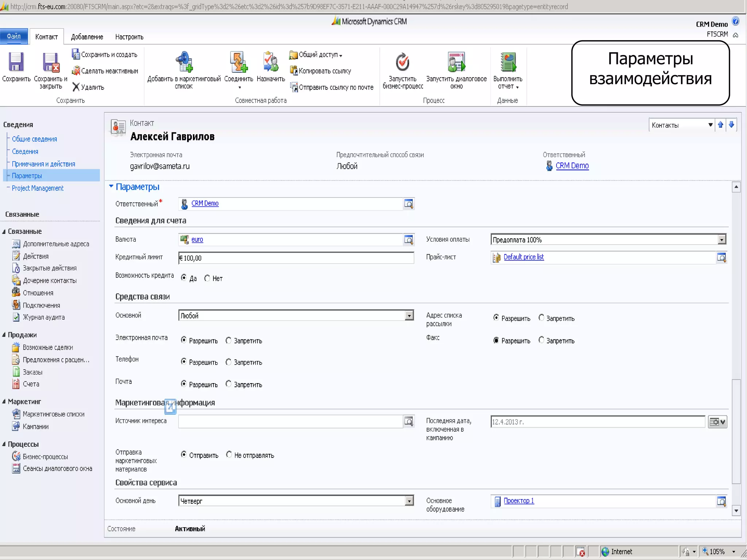Click the Save (Сохранить) ribbon icon
Image resolution: width=747 pixels, height=560 pixels.
(16, 62)
